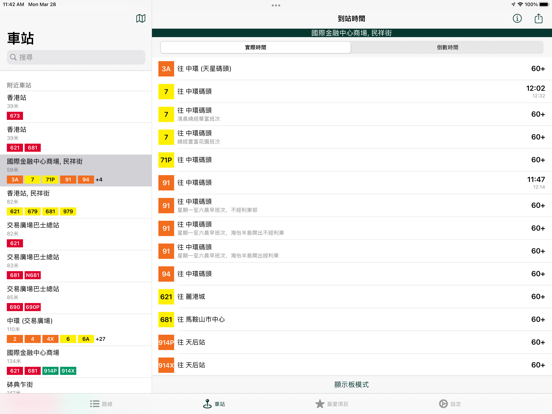
Task: Click the battery indicator in status bar
Action: click(x=544, y=4)
